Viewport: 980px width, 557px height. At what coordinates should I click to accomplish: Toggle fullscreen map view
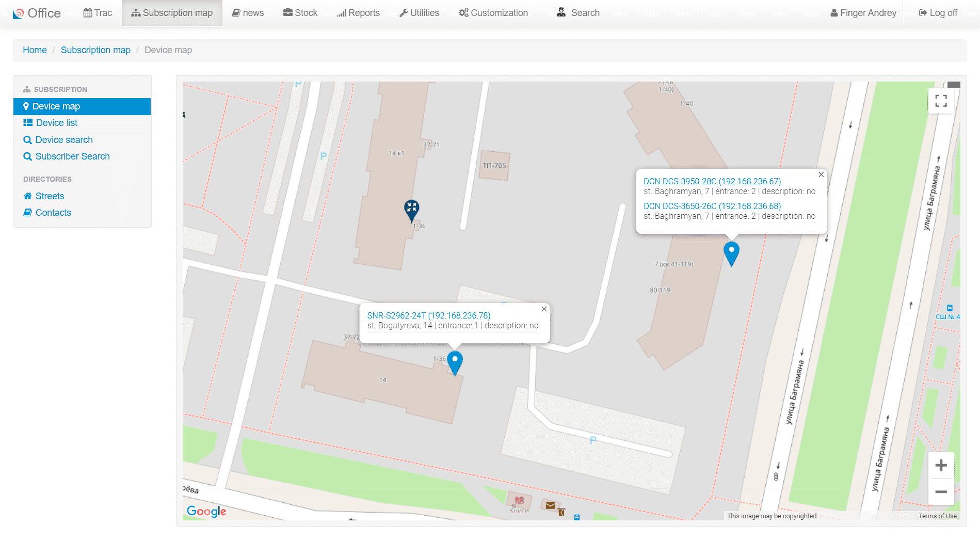click(x=941, y=101)
